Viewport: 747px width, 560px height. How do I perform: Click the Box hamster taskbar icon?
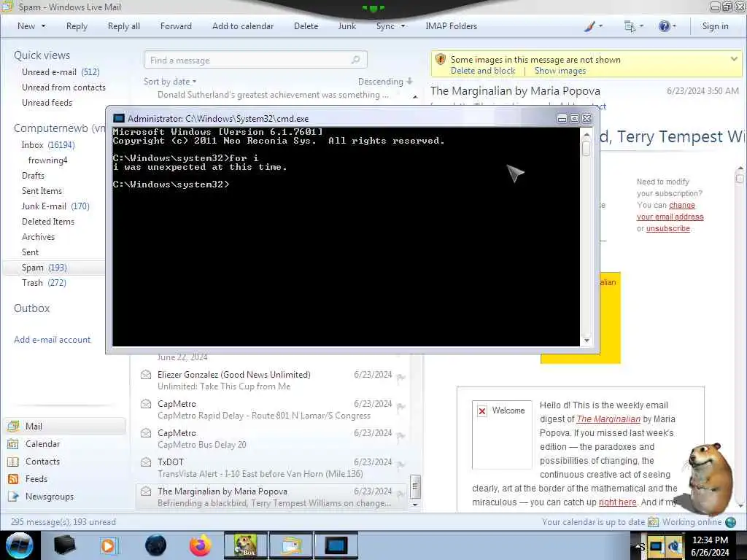tap(246, 545)
